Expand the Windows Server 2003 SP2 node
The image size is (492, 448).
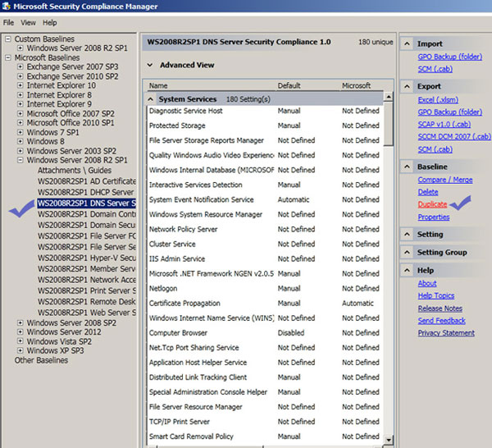[20, 151]
